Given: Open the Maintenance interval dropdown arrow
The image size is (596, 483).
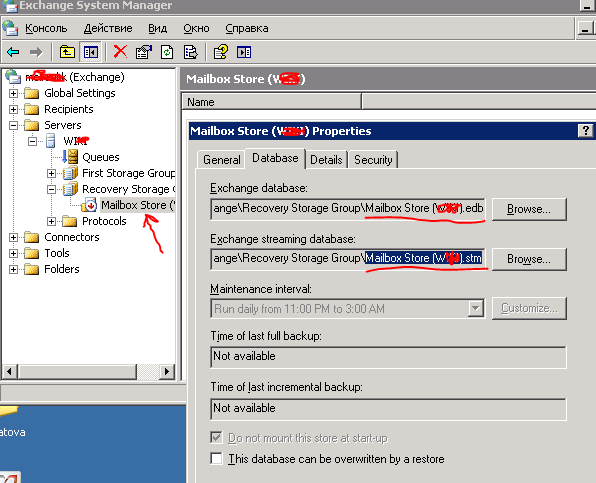Looking at the screenshot, I should (475, 308).
